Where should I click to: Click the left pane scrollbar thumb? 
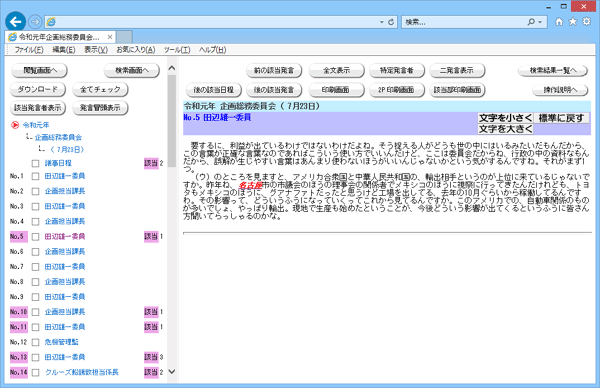172,121
